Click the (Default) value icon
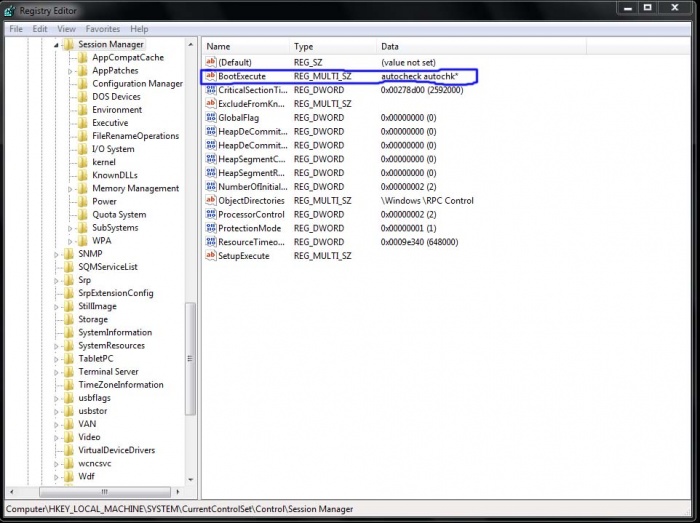700x523 pixels. 211,62
